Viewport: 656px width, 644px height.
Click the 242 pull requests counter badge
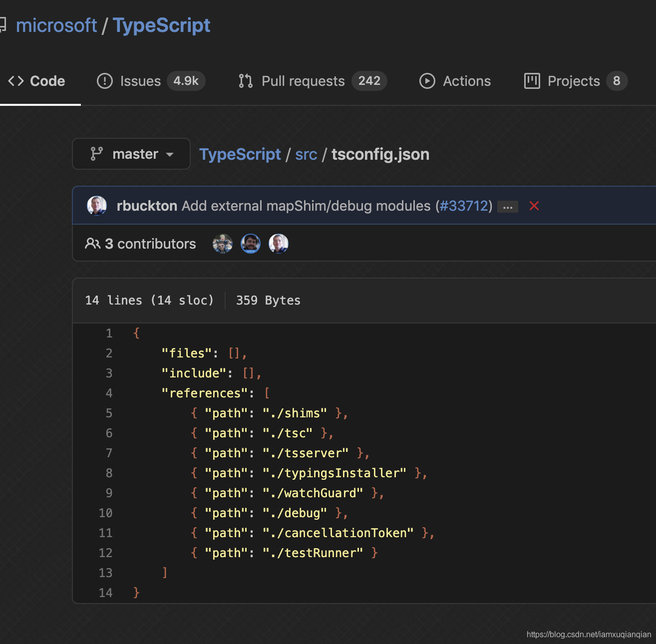pos(369,81)
